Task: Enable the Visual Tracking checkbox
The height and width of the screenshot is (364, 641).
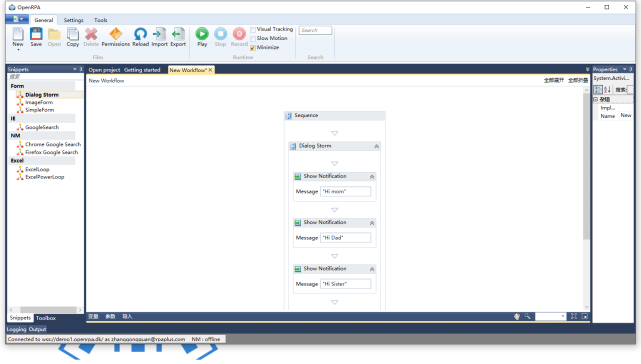Action: (x=253, y=29)
